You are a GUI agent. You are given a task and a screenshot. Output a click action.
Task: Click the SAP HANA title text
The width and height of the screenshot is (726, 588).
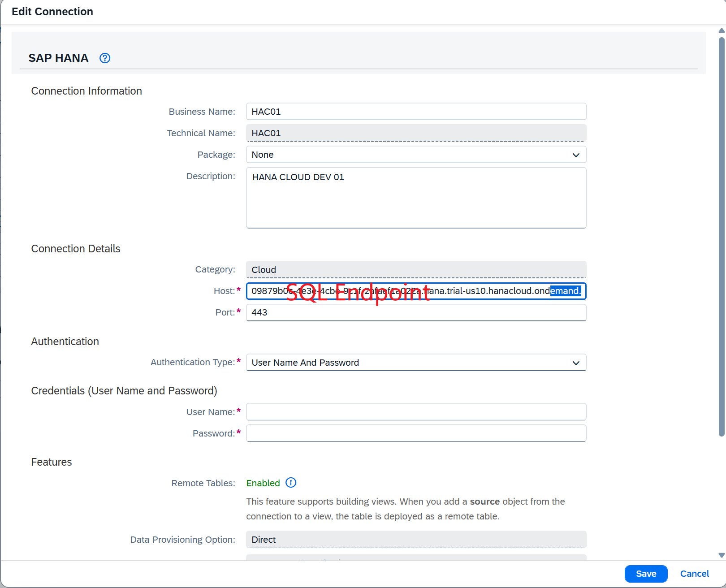[x=58, y=58]
